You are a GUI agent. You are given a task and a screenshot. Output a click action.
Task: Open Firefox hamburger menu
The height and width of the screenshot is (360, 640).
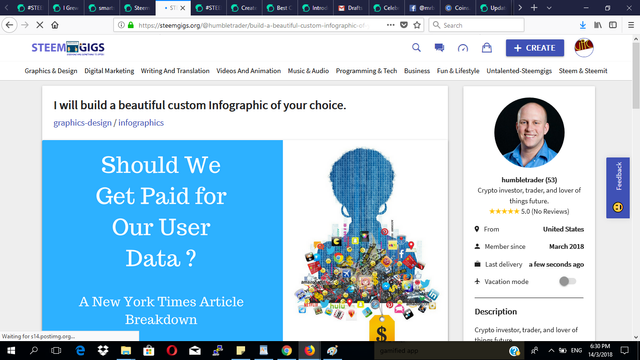click(x=631, y=25)
